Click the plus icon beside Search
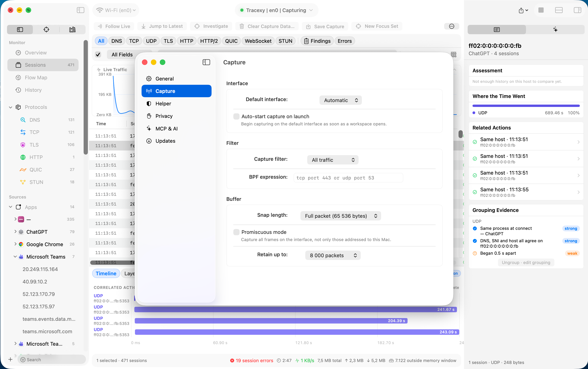The width and height of the screenshot is (588, 369). click(10, 359)
